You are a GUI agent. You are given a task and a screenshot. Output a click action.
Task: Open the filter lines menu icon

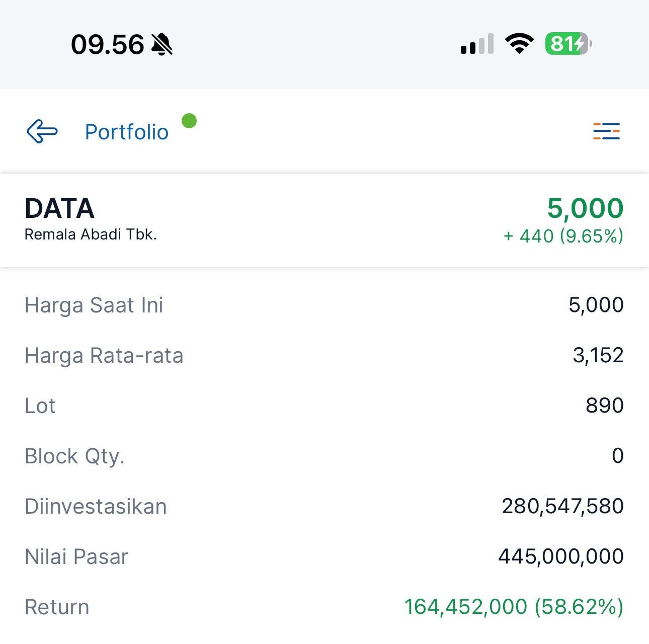[606, 131]
